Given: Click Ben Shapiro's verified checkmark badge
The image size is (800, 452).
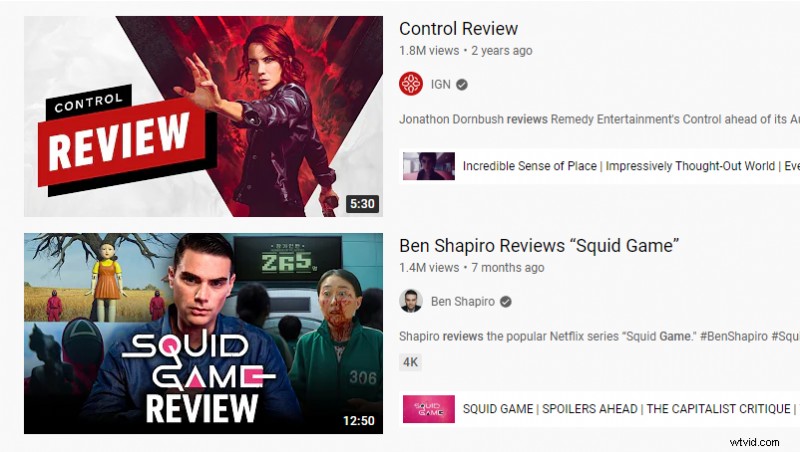Looking at the screenshot, I should point(506,302).
